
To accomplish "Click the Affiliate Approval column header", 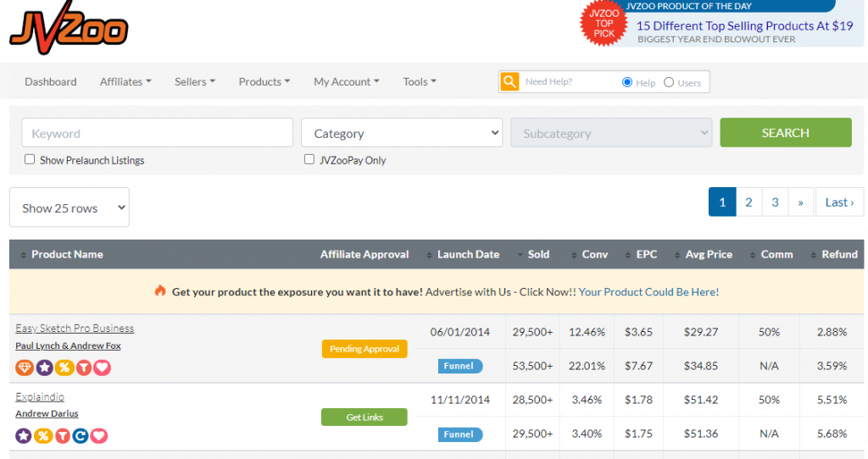I will pos(364,254).
